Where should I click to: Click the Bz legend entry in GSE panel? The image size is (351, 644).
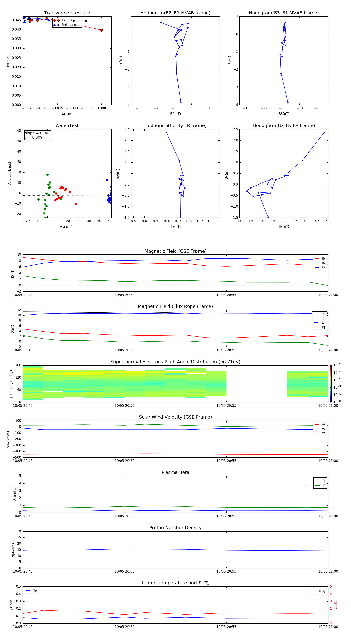pos(320,267)
